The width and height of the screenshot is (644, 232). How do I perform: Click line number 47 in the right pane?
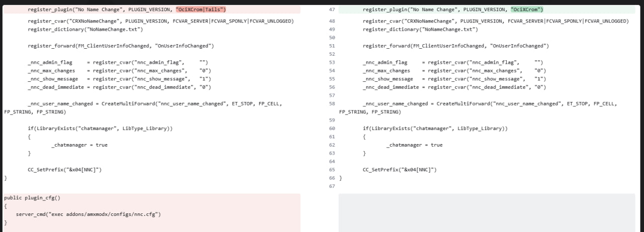(x=331, y=10)
